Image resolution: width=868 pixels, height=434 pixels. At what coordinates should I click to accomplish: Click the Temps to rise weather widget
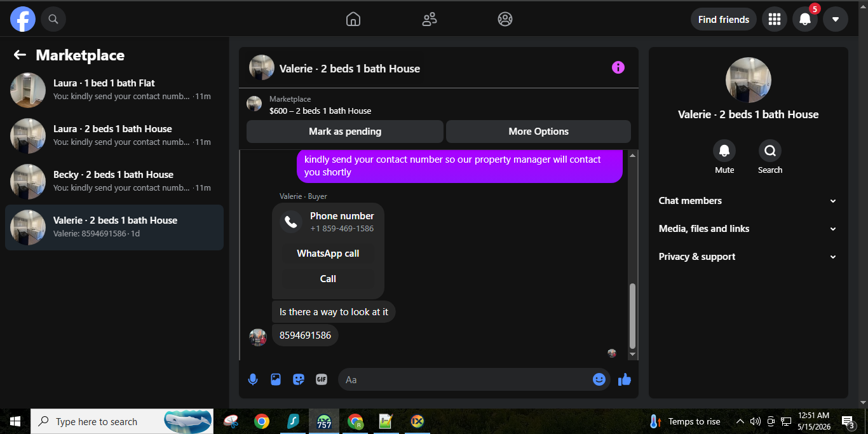point(684,421)
